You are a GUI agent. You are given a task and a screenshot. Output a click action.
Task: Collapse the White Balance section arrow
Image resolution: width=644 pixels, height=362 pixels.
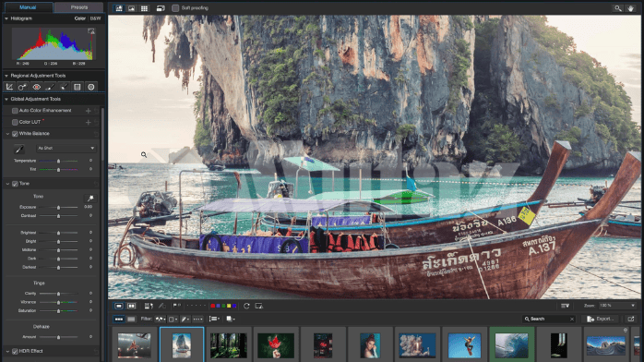[x=7, y=134]
